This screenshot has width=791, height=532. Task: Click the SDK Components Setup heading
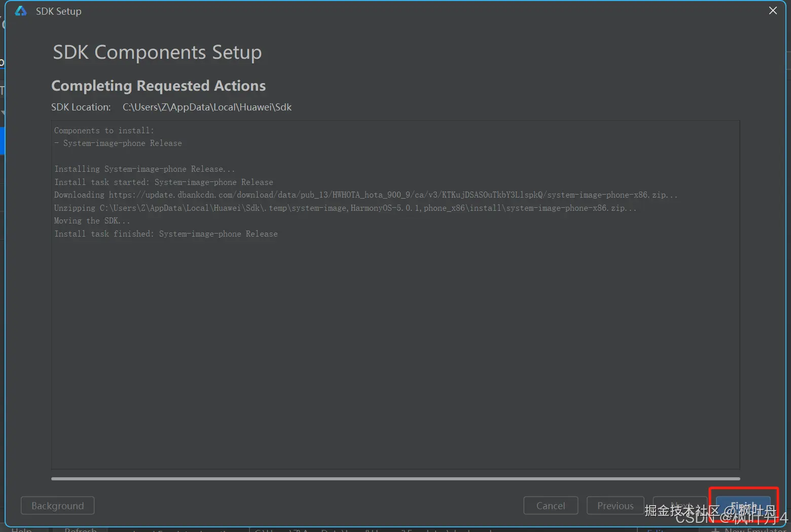pos(157,52)
